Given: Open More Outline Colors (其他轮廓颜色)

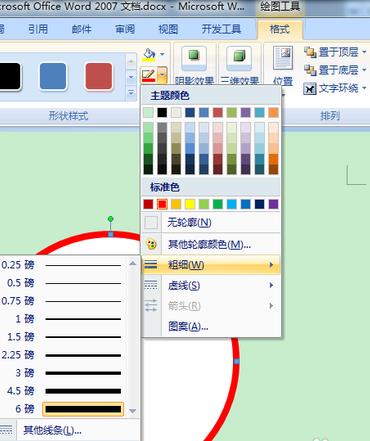Looking at the screenshot, I should pos(211,244).
